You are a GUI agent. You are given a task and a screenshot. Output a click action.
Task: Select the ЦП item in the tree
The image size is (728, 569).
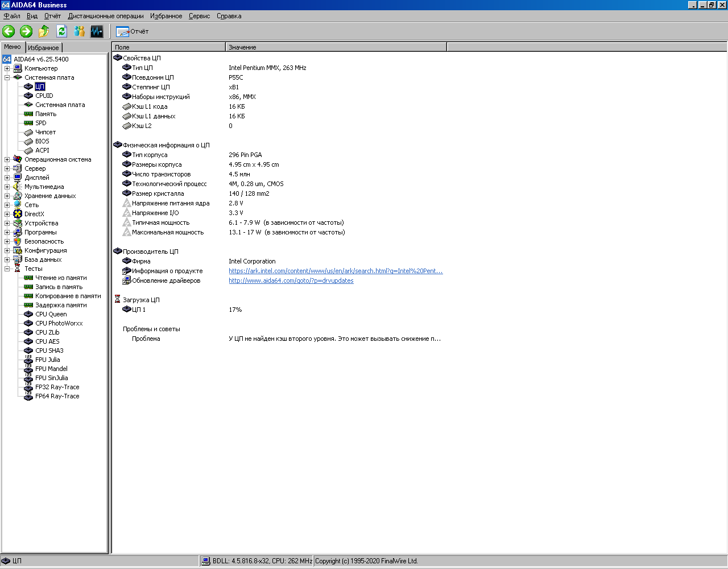40,86
